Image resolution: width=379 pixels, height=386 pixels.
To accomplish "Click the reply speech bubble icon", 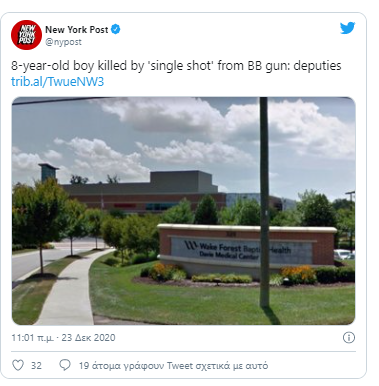I will coord(65,365).
